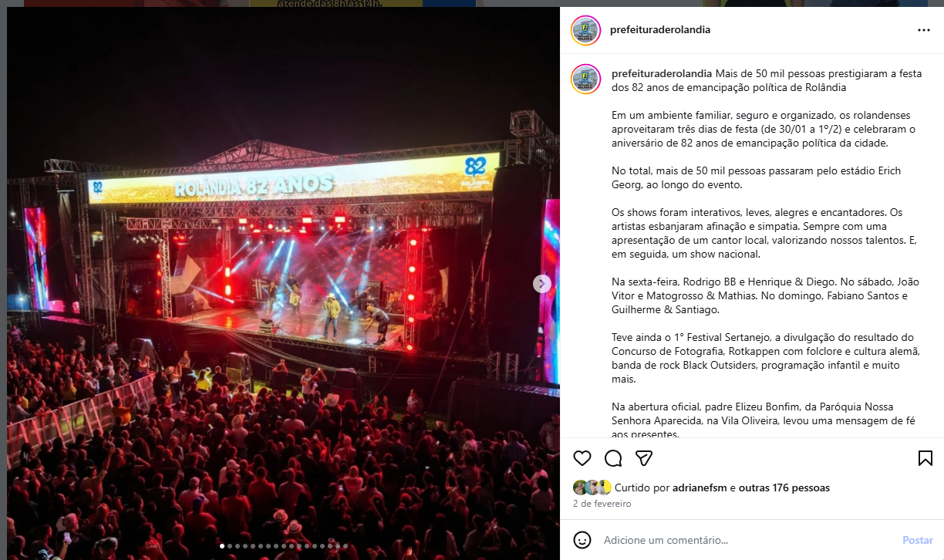This screenshot has width=944, height=560.
Task: Open the three-dot more options menu
Action: click(x=924, y=30)
